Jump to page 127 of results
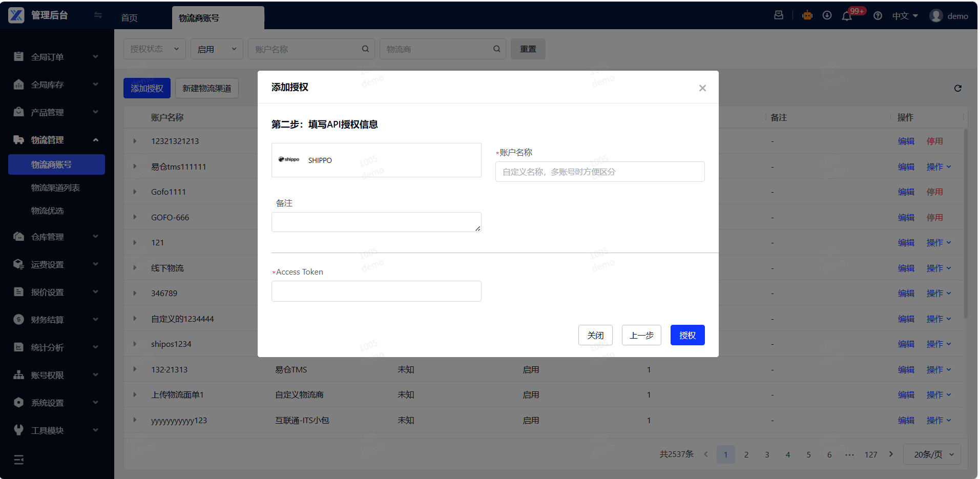Screen dimensions: 980x479 click(871, 454)
